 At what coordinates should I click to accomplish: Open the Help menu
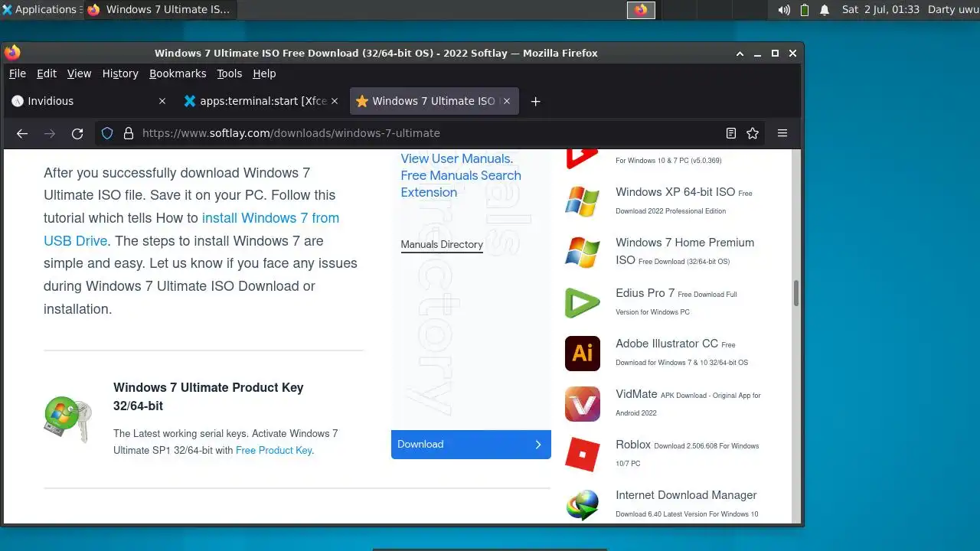(264, 73)
